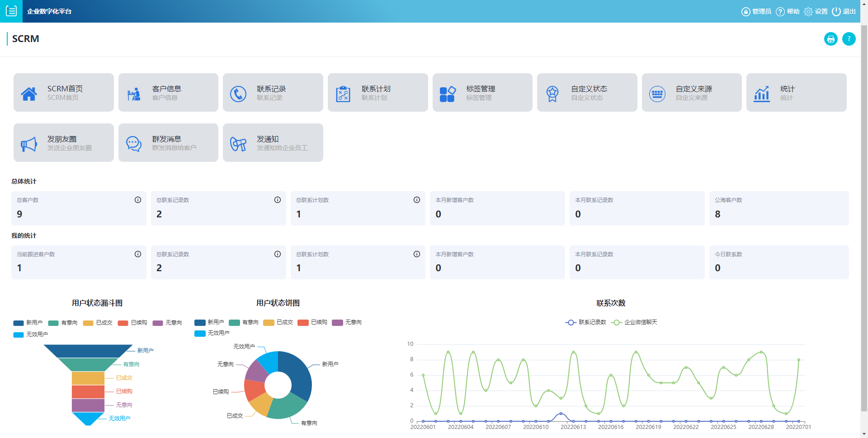
Task: Open 发朋友圈 moments tile
Action: [x=64, y=143]
